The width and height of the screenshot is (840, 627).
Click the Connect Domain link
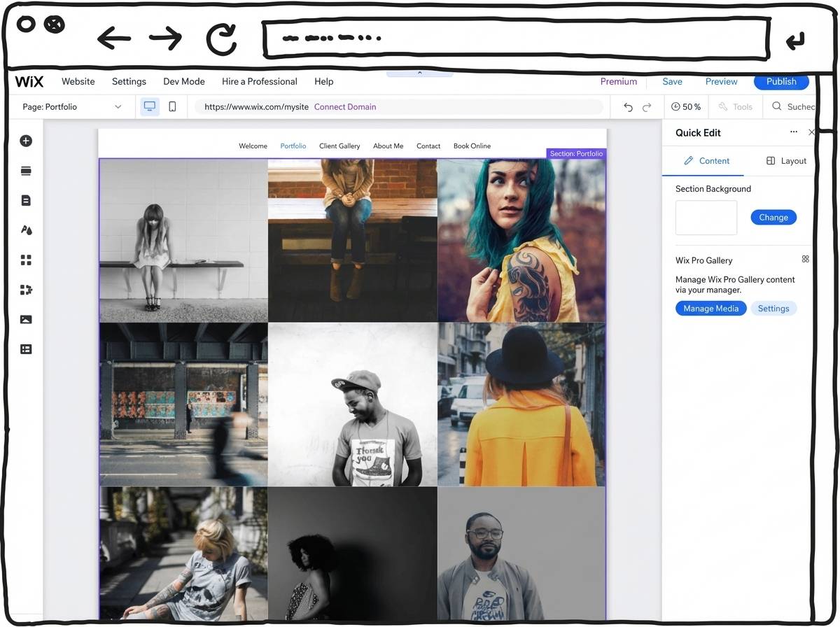[x=345, y=106]
